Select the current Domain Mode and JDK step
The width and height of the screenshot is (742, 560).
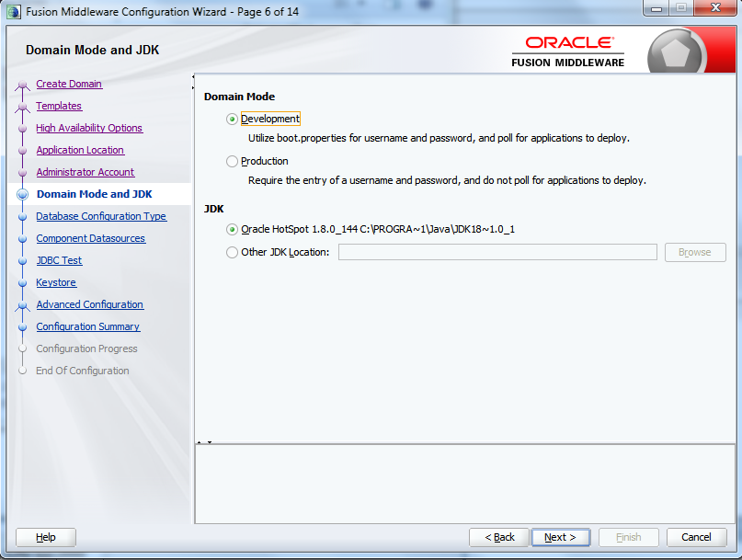click(94, 194)
